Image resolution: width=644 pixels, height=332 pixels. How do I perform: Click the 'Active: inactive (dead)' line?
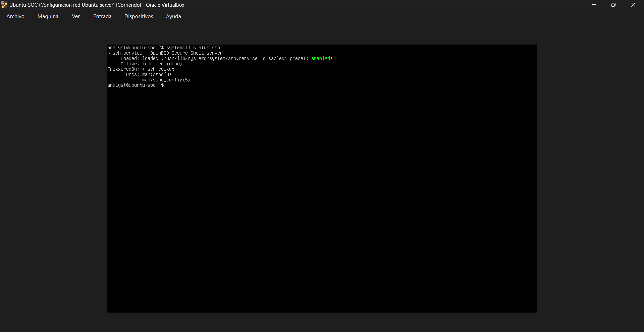[x=151, y=64]
